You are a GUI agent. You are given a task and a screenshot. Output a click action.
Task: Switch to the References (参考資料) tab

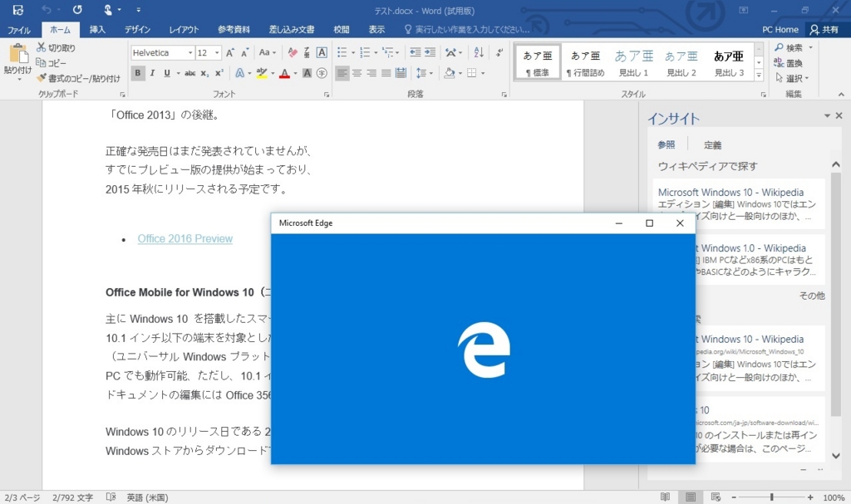[234, 30]
